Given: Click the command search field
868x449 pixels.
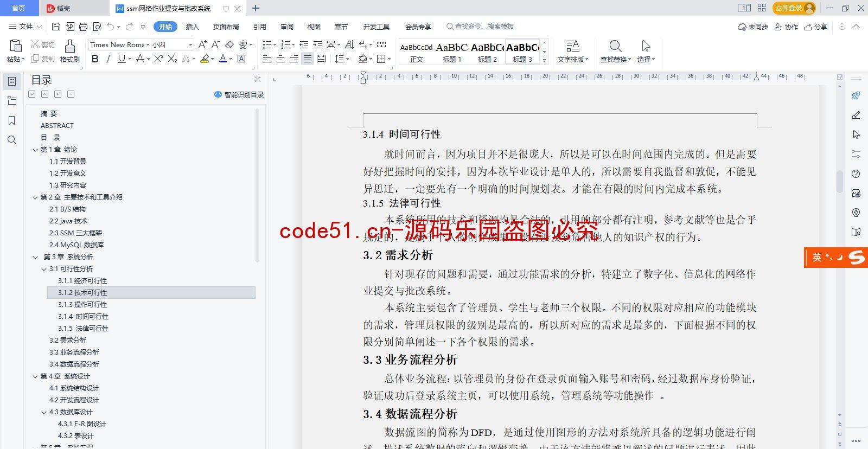Looking at the screenshot, I should (x=480, y=27).
